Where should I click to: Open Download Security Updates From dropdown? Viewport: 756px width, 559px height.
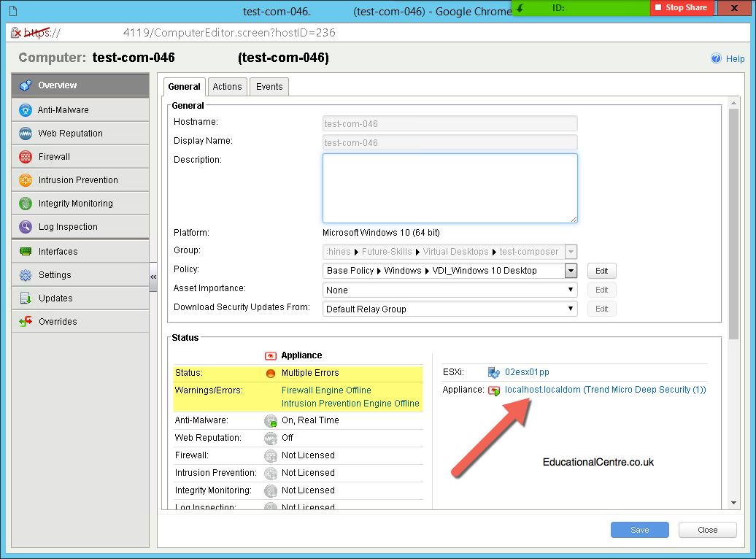pyautogui.click(x=450, y=309)
